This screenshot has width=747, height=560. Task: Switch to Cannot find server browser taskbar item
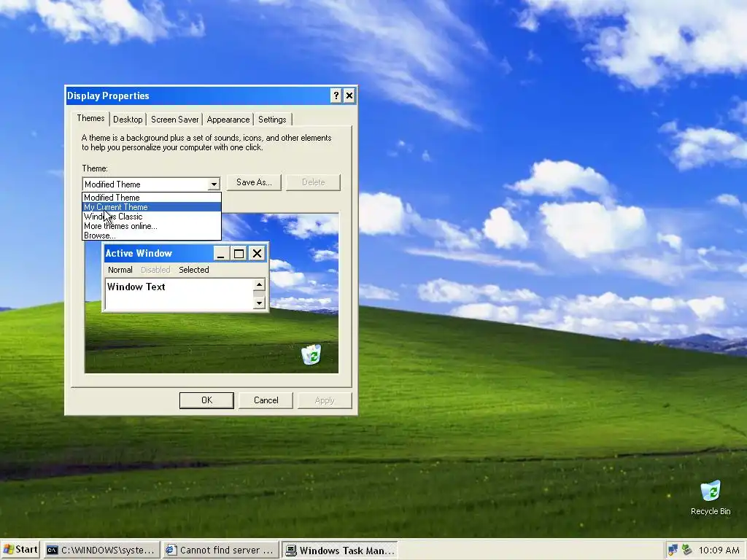point(220,550)
